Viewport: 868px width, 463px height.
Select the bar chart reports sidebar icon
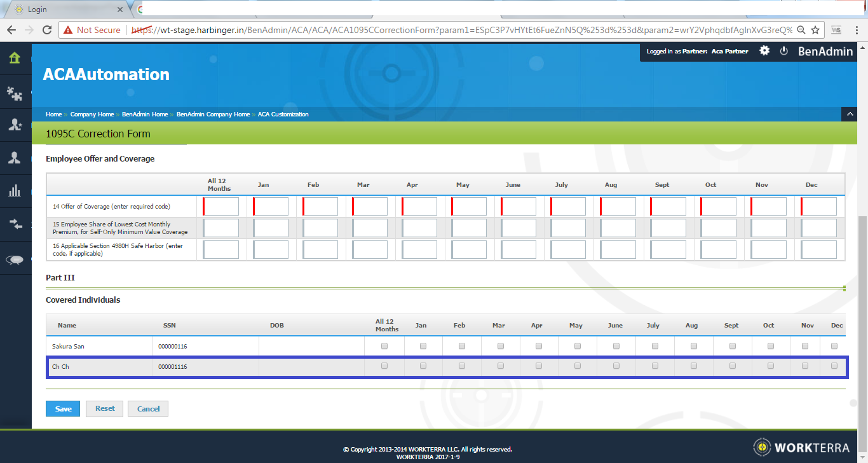pos(15,191)
